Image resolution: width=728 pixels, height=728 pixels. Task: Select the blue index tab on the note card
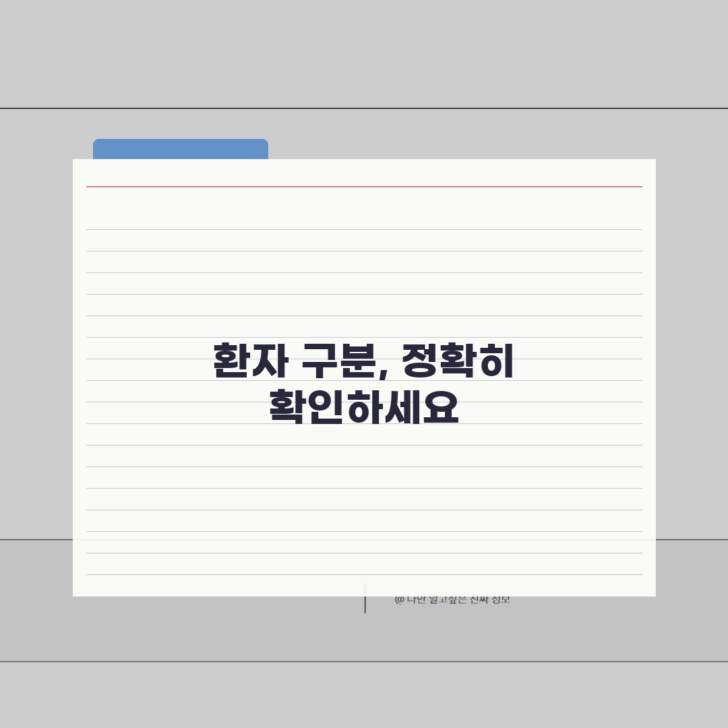tap(181, 149)
